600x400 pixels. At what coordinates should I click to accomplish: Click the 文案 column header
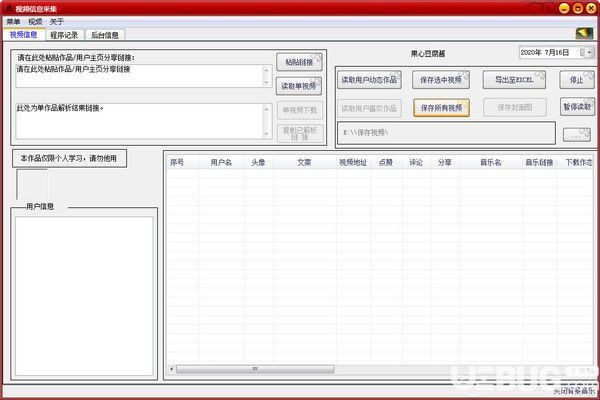click(305, 162)
